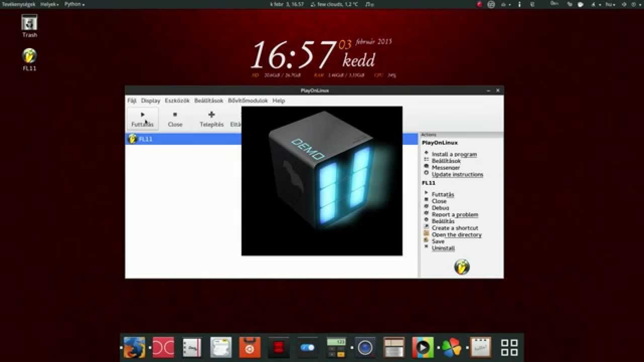Open the Help menu
The height and width of the screenshot is (362, 644).
[279, 101]
